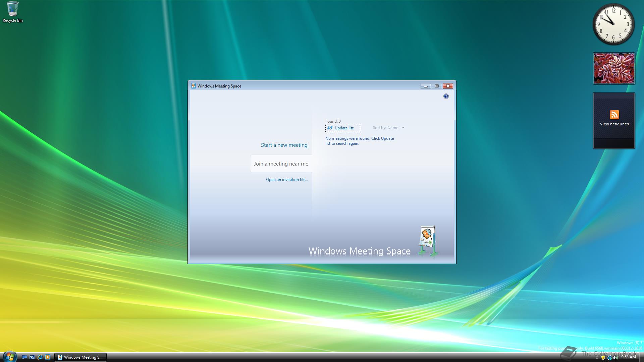Click Switch between windows icon

tap(32, 357)
